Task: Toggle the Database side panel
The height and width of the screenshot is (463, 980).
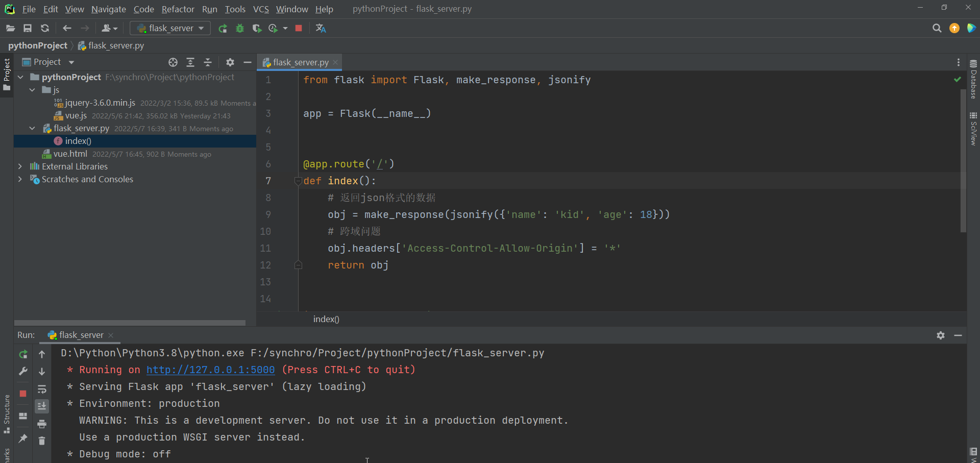Action: click(x=973, y=79)
